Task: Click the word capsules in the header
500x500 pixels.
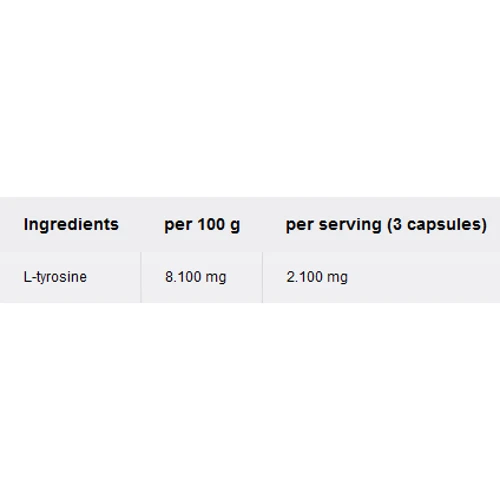Action: (443, 225)
